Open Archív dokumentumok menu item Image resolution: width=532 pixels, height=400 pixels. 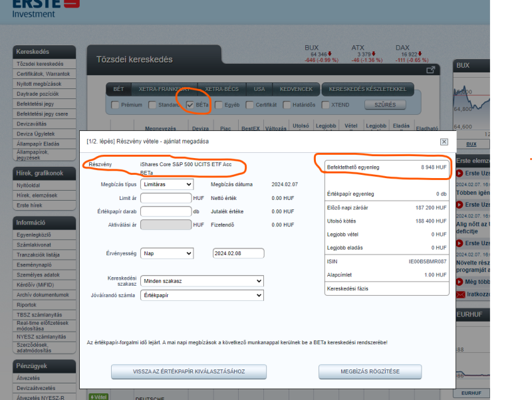tap(44, 295)
